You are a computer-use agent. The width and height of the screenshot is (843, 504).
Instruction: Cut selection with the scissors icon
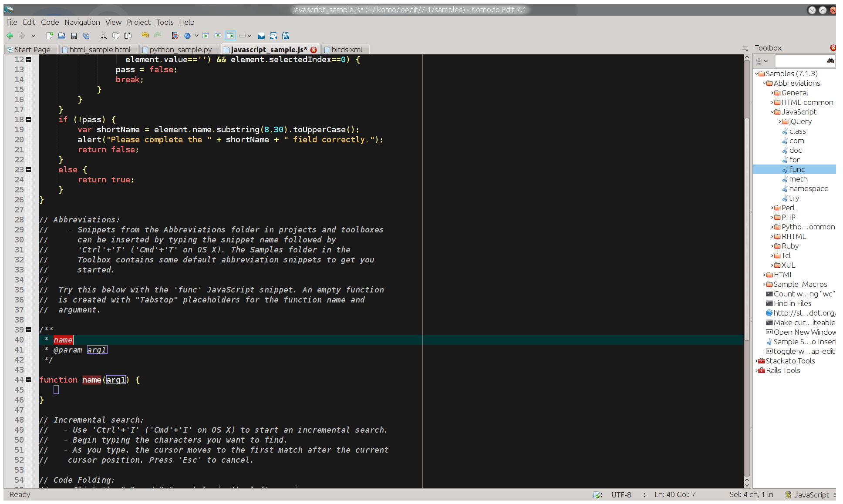point(104,36)
